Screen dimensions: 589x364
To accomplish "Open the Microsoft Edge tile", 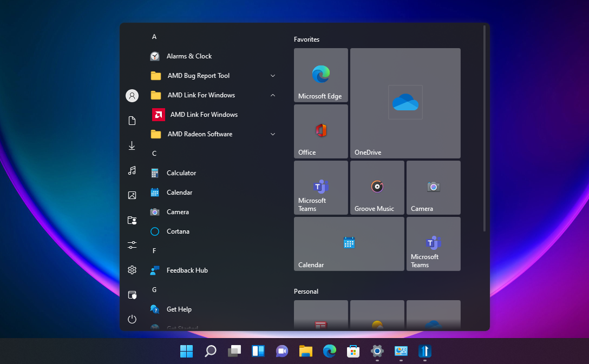I will point(321,75).
